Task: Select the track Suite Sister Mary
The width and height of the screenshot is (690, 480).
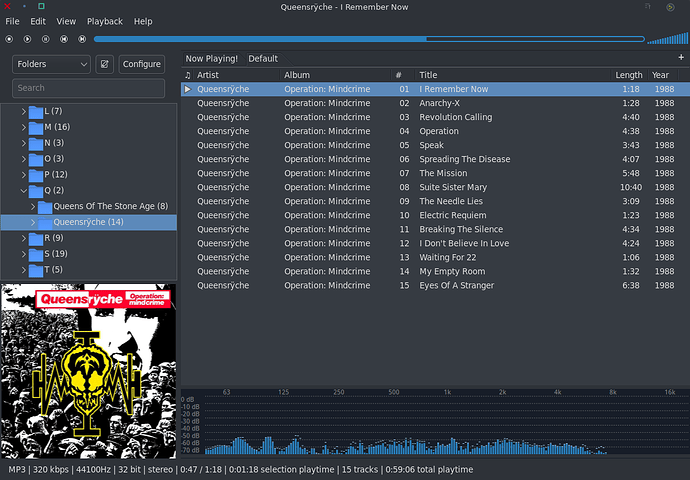Action: [x=453, y=186]
